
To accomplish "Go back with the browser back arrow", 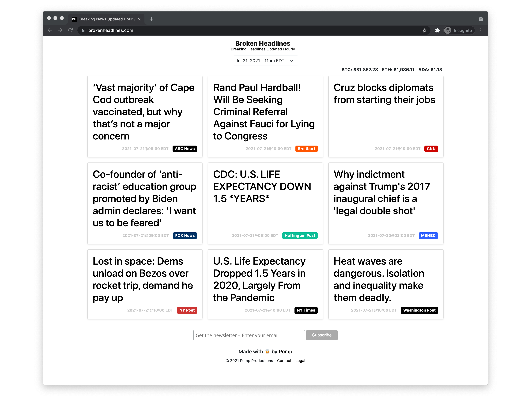I will (x=50, y=30).
